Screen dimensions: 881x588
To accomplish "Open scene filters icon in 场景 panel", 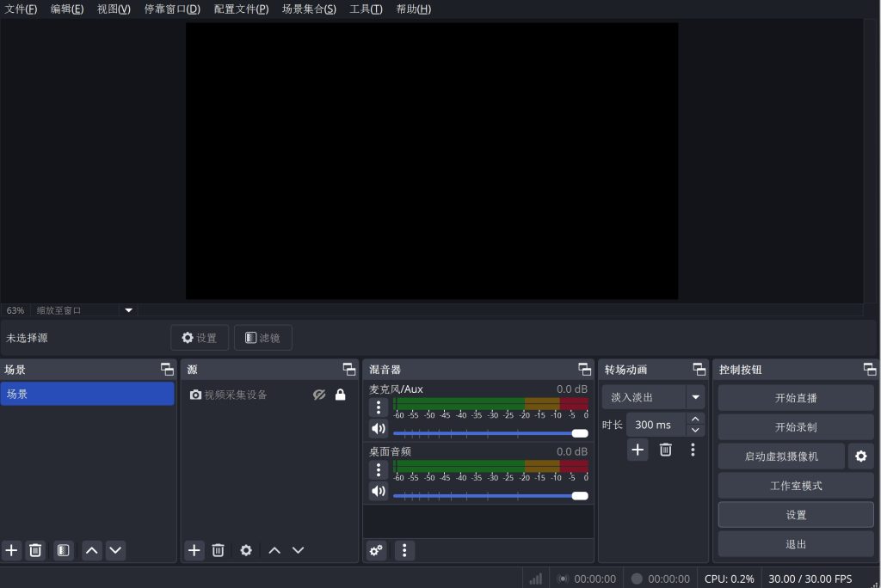I will pyautogui.click(x=64, y=550).
